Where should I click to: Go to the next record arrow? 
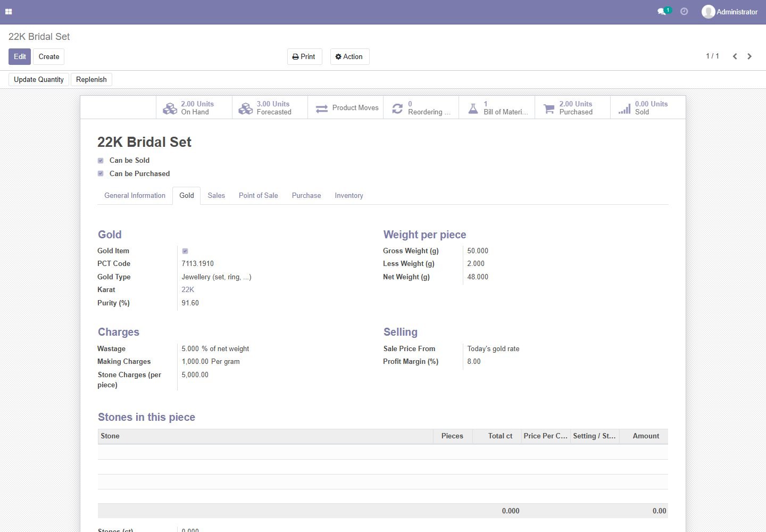tap(750, 56)
